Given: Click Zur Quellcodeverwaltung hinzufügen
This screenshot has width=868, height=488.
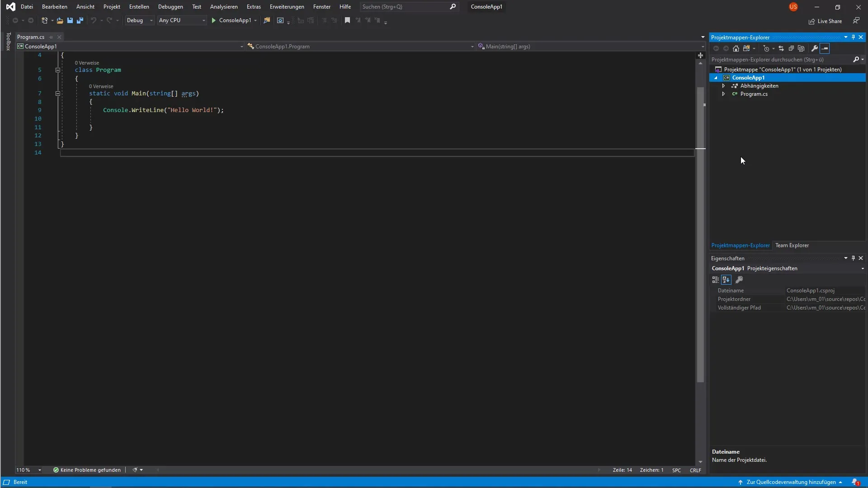Looking at the screenshot, I should click(x=791, y=482).
